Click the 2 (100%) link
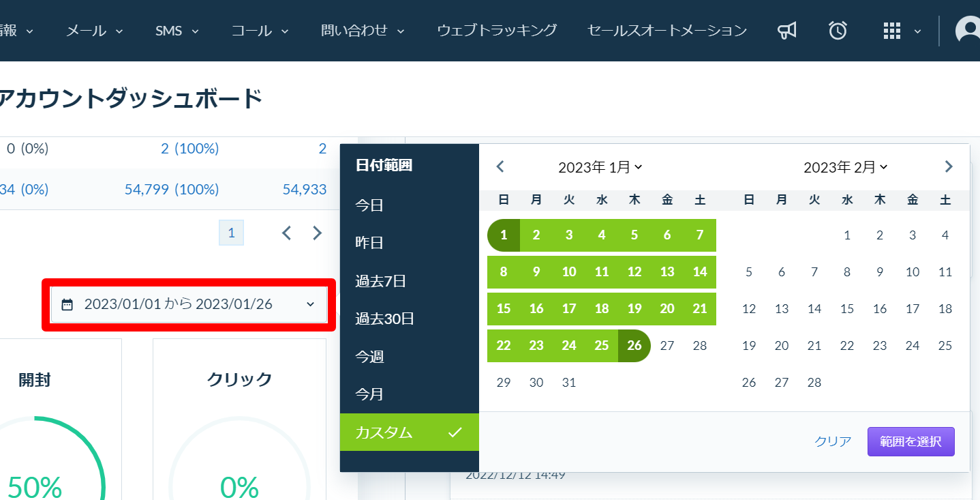Viewport: 980px width, 500px height. tap(189, 148)
